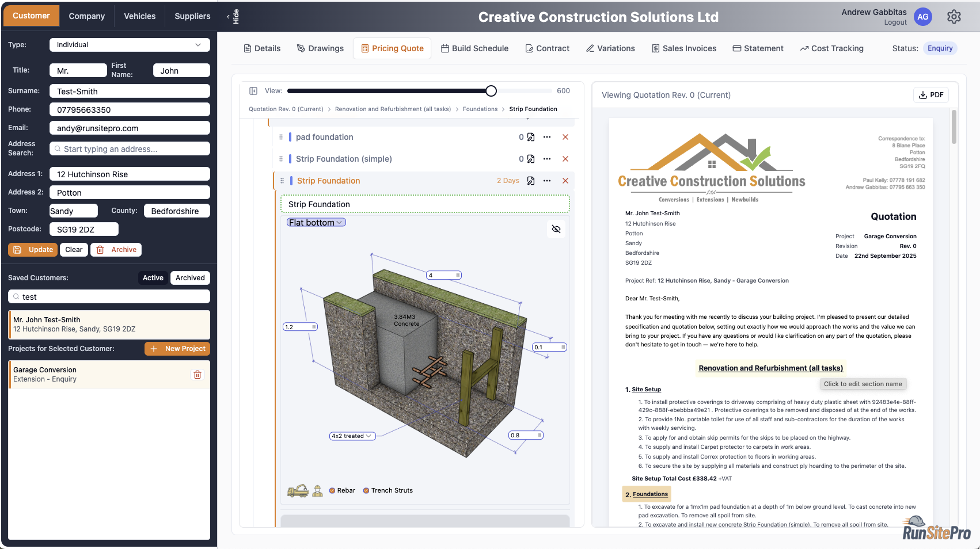The width and height of the screenshot is (980, 549).
Task: Open note icon on Strip Foundation (simple) row
Action: coord(531,159)
